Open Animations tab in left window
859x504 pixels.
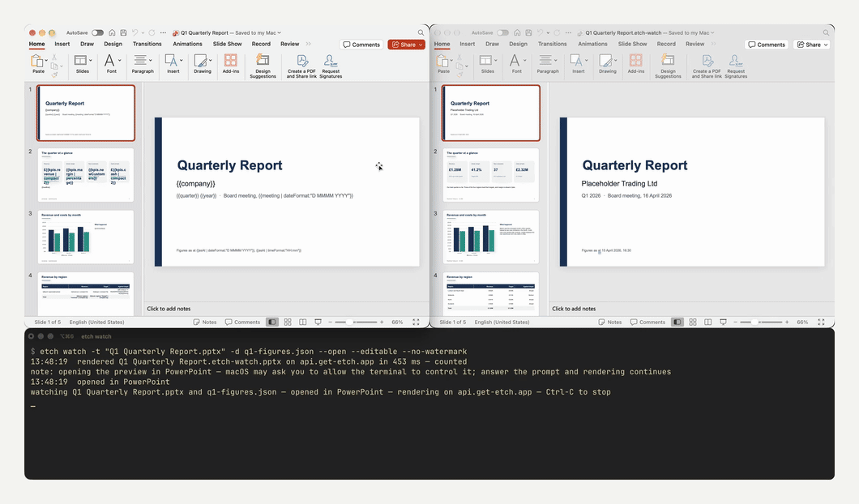pyautogui.click(x=187, y=44)
